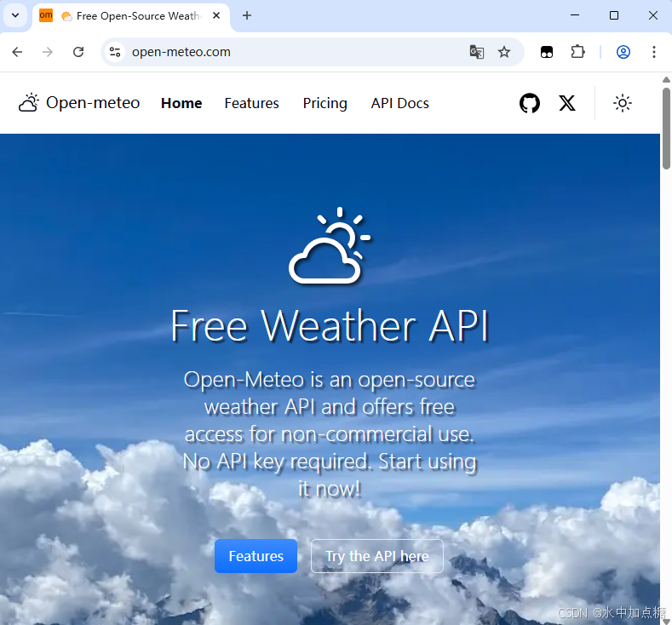Click the browser back arrow
The width and height of the screenshot is (672, 625).
(x=17, y=52)
